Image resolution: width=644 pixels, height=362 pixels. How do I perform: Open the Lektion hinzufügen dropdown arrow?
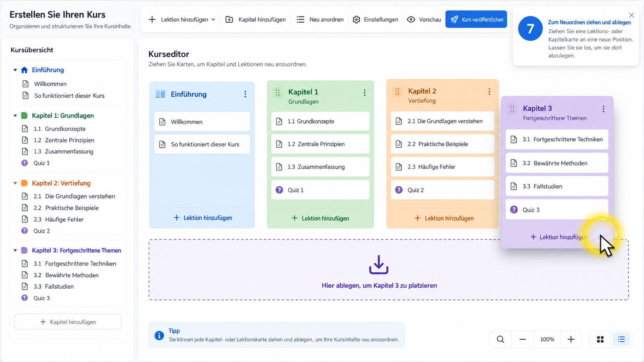(213, 20)
